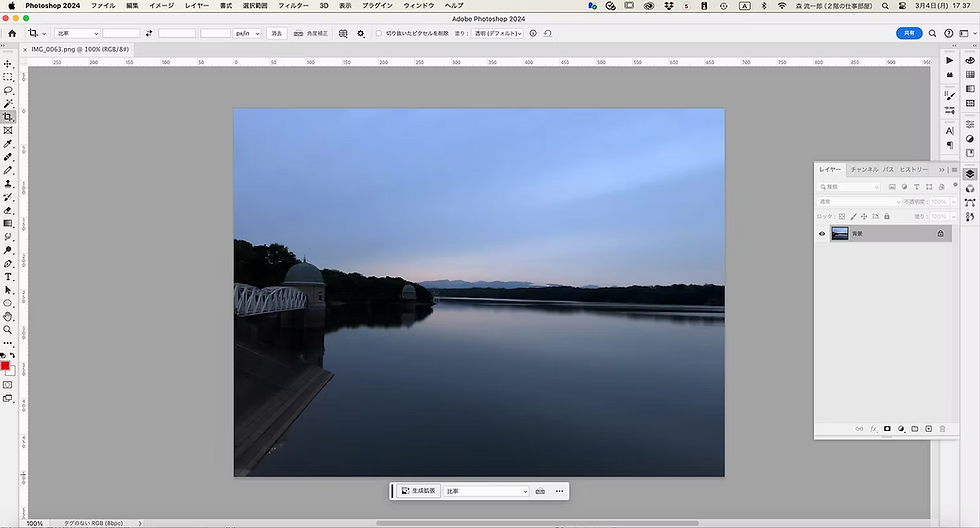Select the Move tool
This screenshot has height=528, width=980.
[x=8, y=64]
